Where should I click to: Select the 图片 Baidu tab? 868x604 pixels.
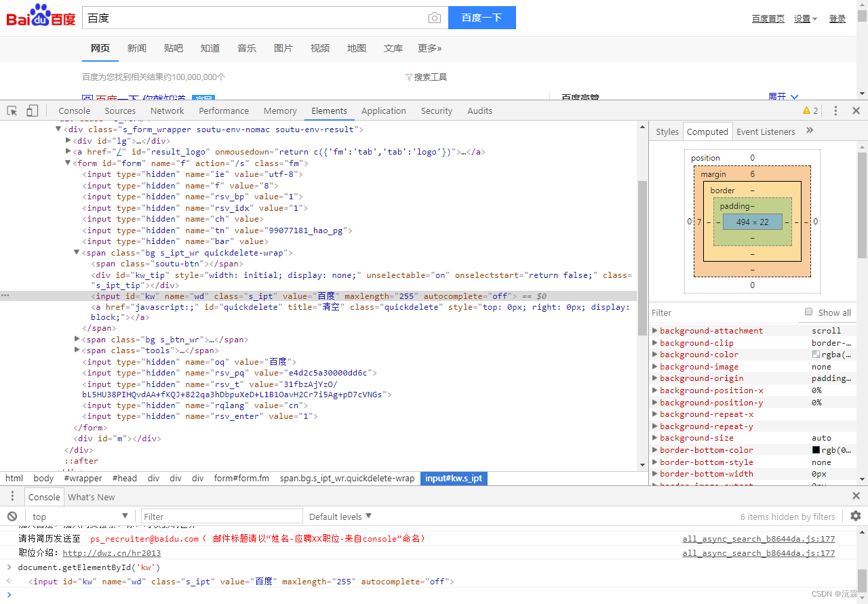point(283,48)
